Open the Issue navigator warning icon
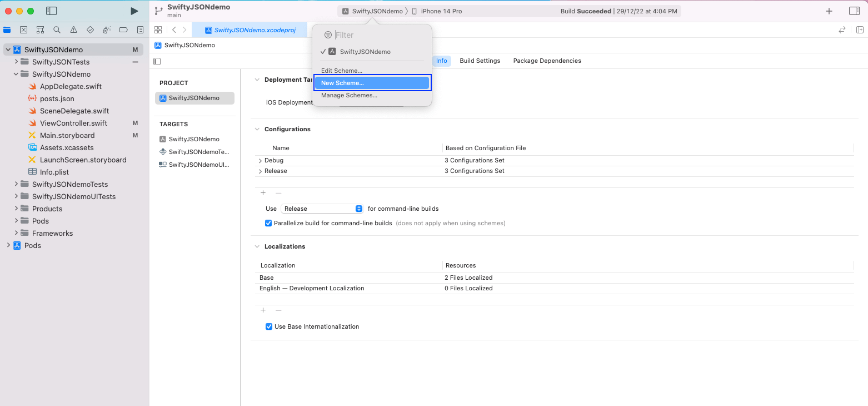Image resolution: width=868 pixels, height=406 pixels. (x=73, y=30)
